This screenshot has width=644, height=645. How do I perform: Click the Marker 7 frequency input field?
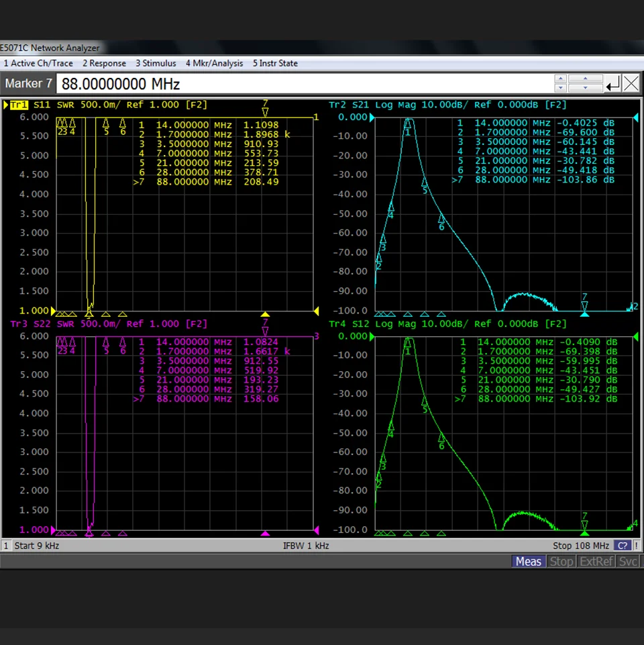(x=305, y=84)
